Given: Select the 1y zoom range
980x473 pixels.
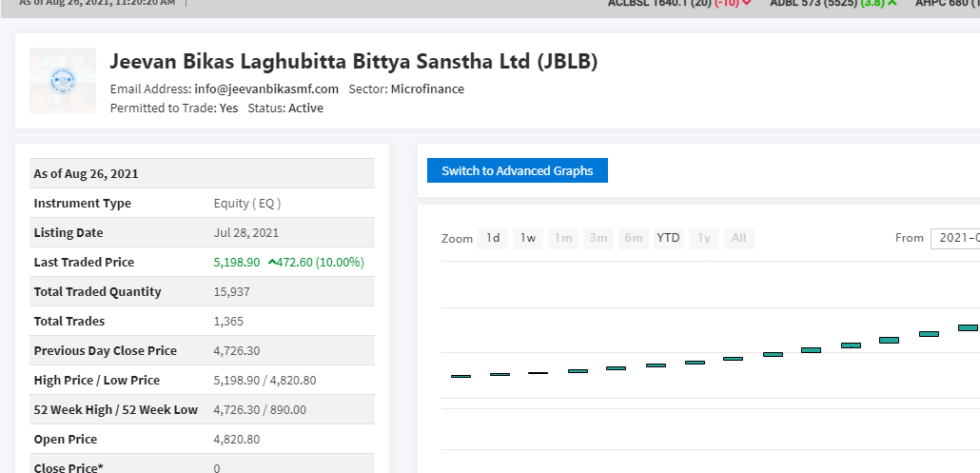Looking at the screenshot, I should coord(704,238).
